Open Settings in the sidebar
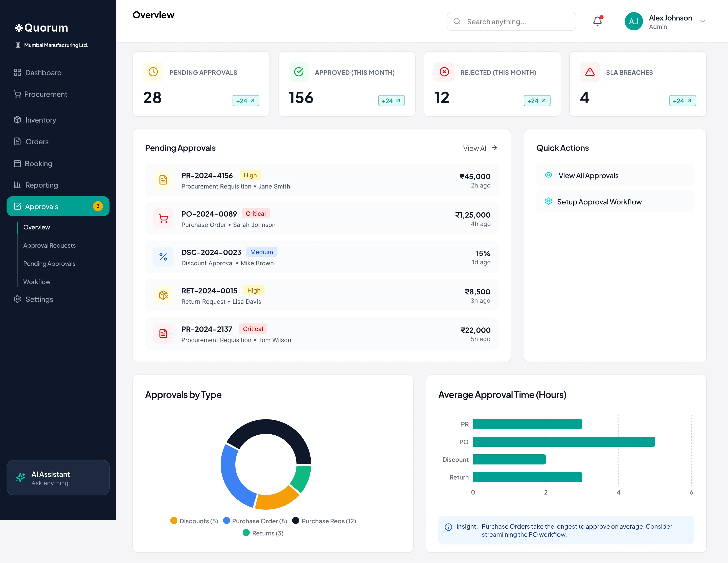This screenshot has height=563, width=728. (x=58, y=299)
